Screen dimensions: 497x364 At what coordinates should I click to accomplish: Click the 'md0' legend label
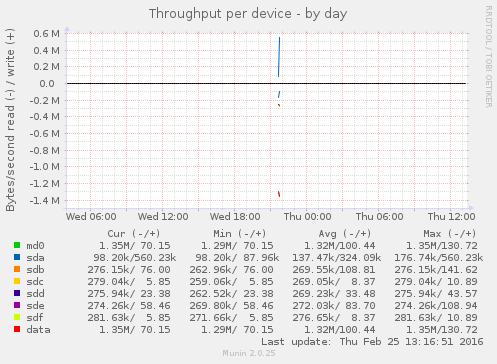35,246
